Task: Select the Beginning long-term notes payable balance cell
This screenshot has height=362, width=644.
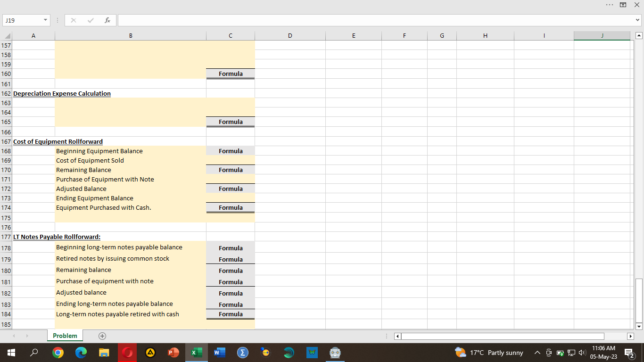Action: click(131, 247)
